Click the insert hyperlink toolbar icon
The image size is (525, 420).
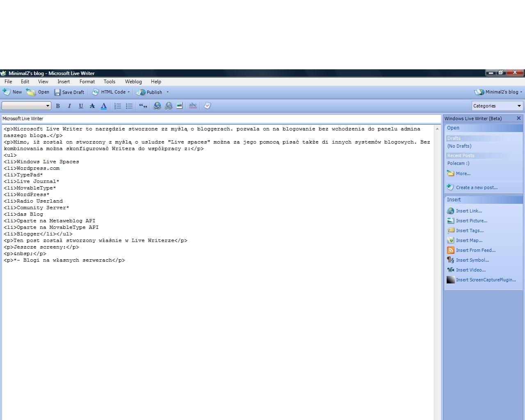(x=157, y=106)
